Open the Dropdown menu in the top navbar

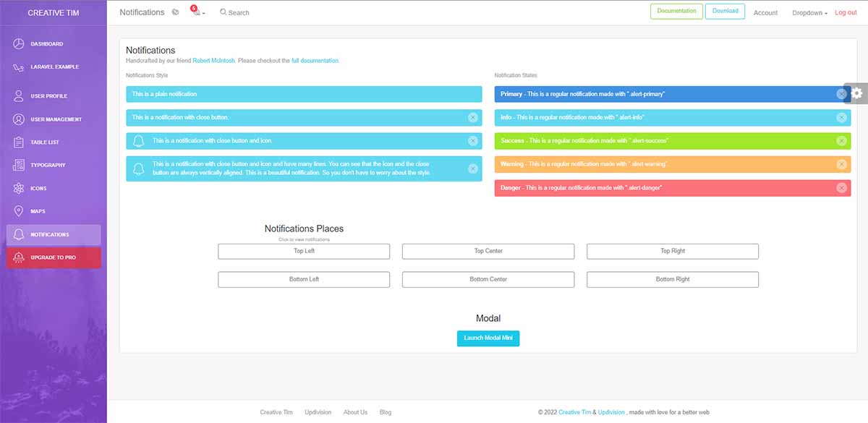(807, 12)
